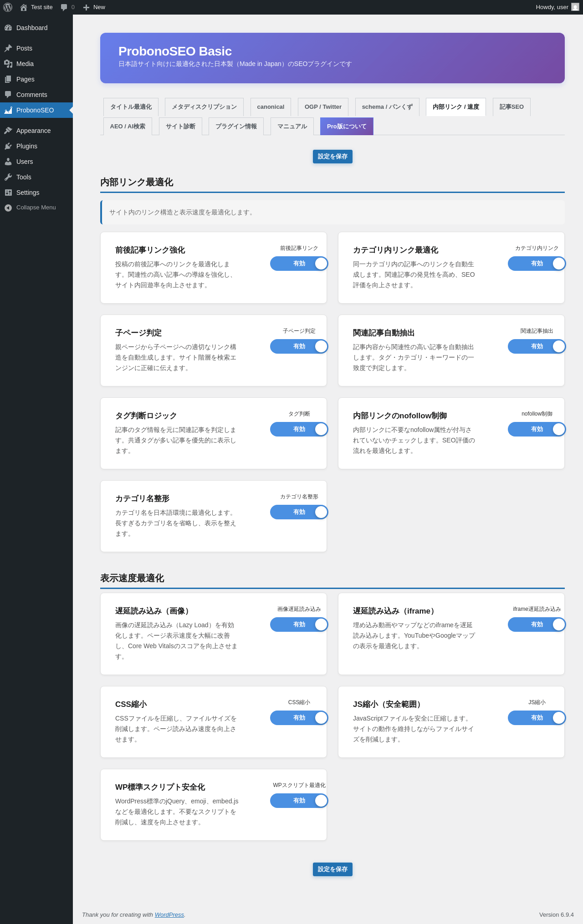The width and height of the screenshot is (583, 924).
Task: Click the Version 6.9.4 footer text
Action: [557, 914]
